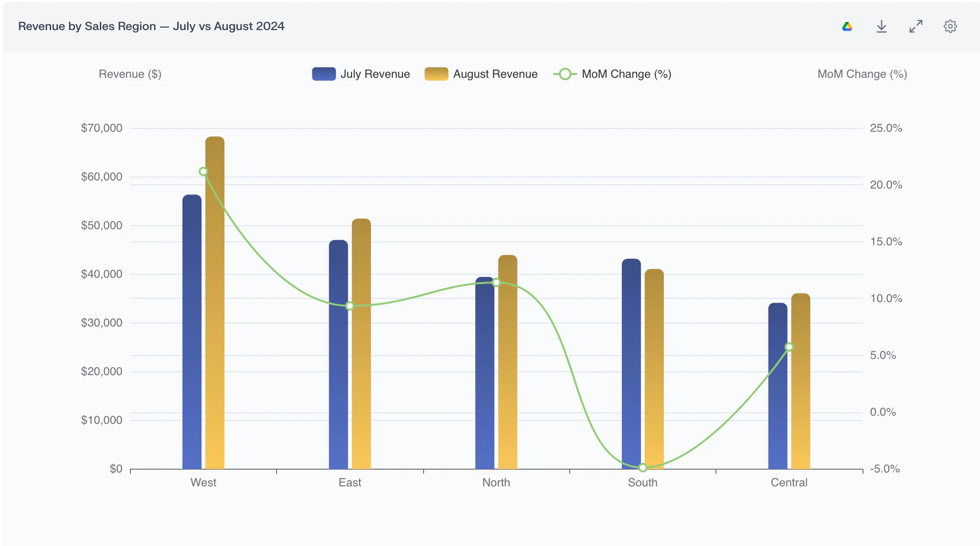The width and height of the screenshot is (980, 546).
Task: Click the South axis label
Action: pos(643,483)
